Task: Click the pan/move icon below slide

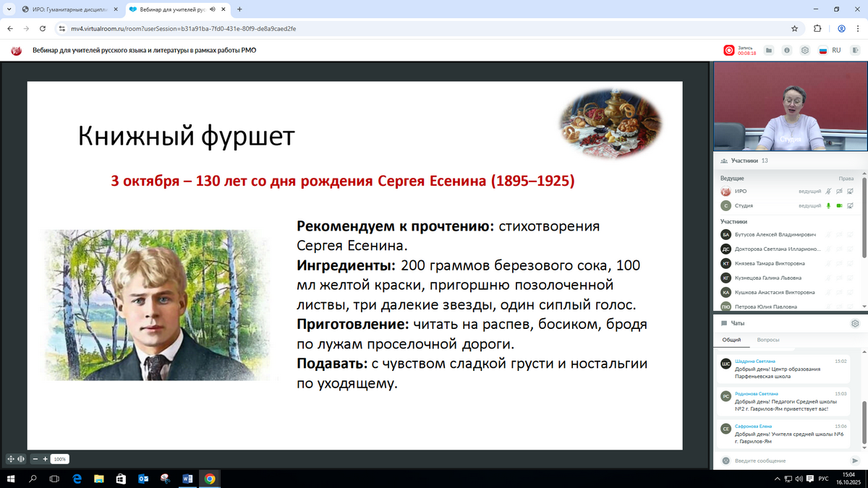Action: coord(10,458)
